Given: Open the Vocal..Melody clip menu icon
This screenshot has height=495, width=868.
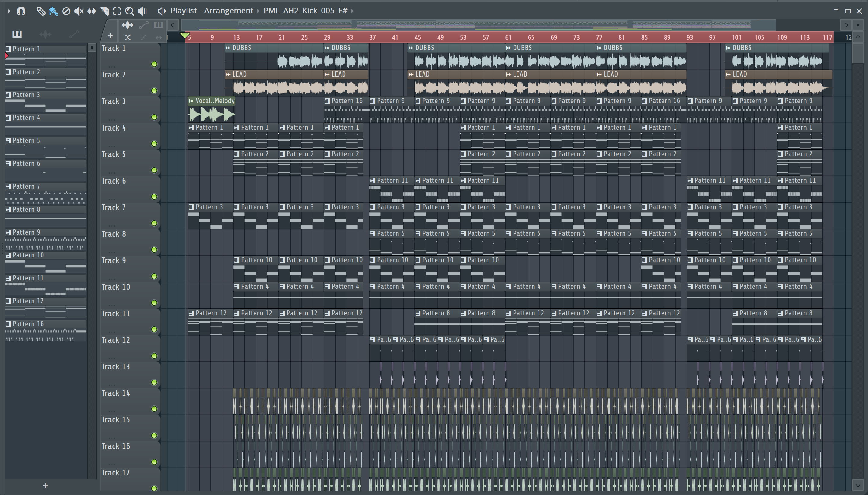Looking at the screenshot, I should click(x=191, y=101).
